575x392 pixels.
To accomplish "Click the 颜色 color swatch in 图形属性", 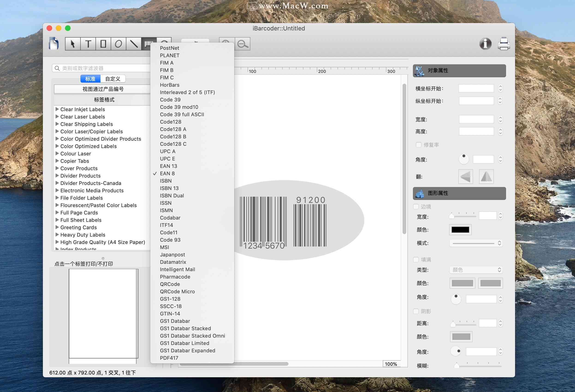I will click(460, 229).
